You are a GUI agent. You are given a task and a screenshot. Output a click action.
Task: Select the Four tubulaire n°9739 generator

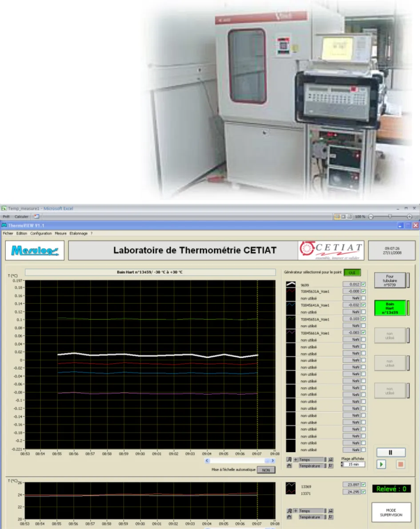(390, 280)
